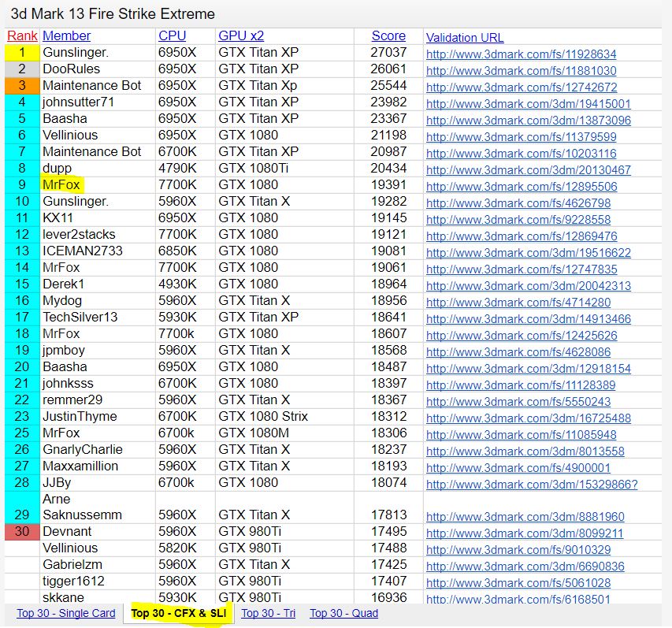
Task: Click the Score column header link
Action: (388, 36)
